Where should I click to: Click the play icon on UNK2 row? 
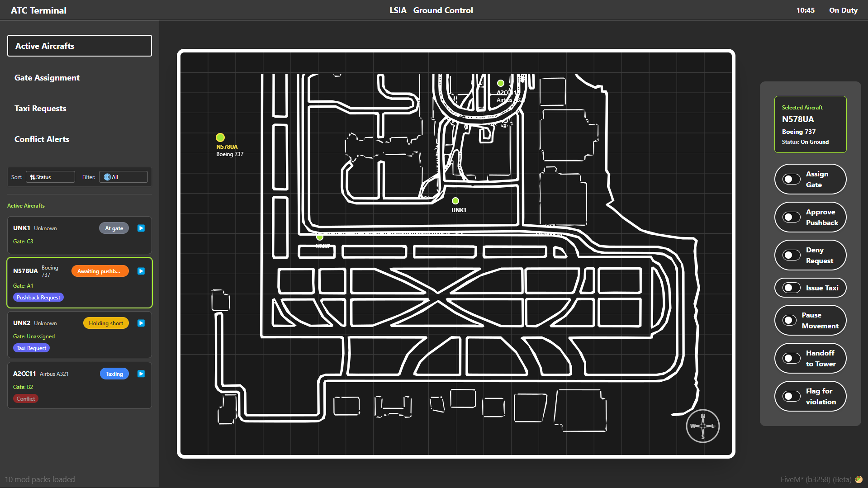coord(141,323)
